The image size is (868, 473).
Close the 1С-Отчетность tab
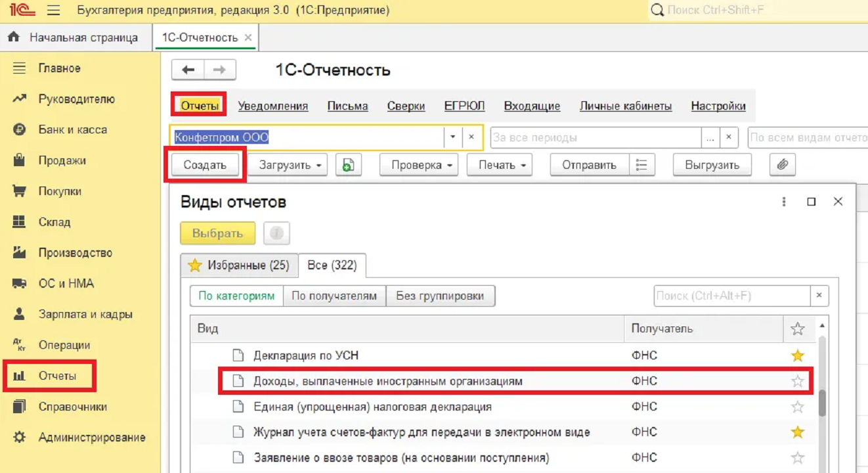coord(248,37)
